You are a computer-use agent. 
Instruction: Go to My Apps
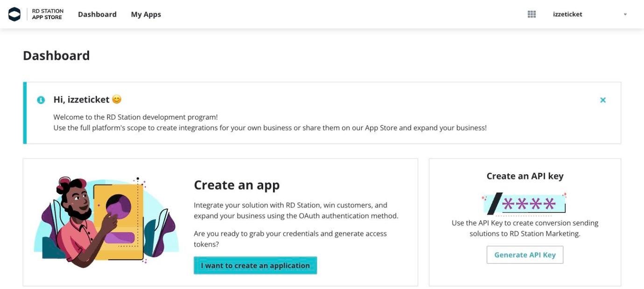click(x=146, y=14)
